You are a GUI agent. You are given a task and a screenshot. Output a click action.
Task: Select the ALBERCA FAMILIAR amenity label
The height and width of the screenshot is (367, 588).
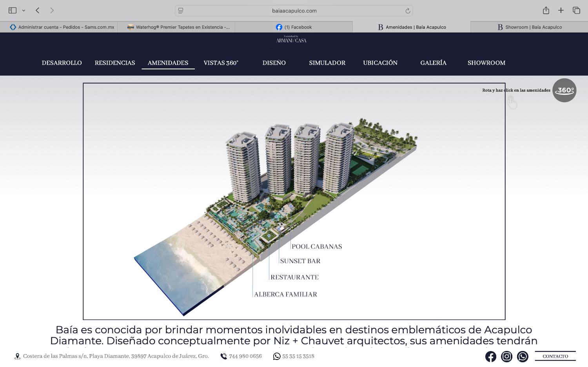[285, 295]
